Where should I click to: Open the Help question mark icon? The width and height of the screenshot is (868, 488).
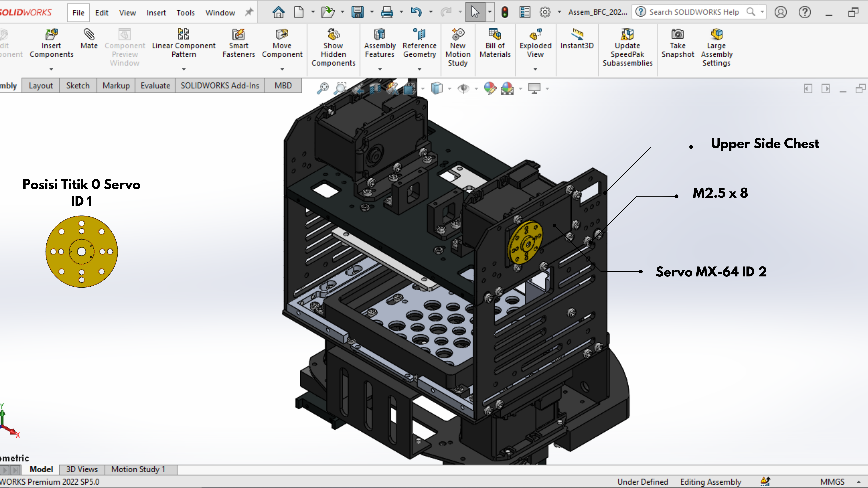click(x=805, y=12)
